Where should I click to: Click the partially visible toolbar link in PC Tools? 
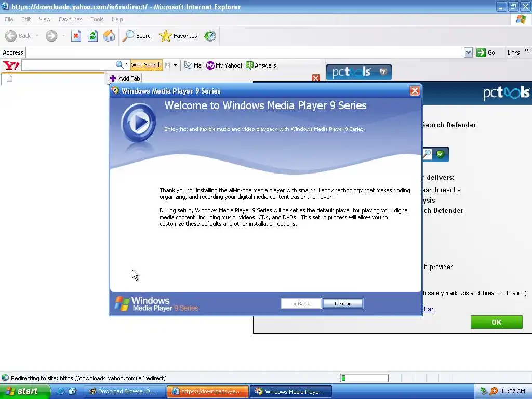point(428,309)
